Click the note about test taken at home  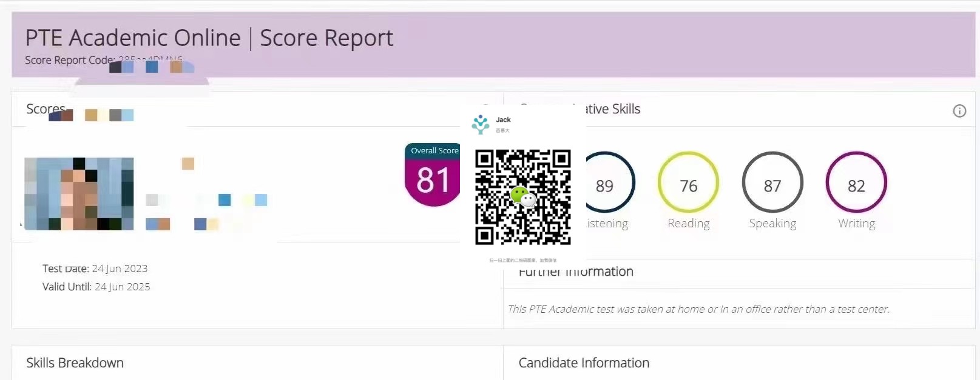point(698,309)
